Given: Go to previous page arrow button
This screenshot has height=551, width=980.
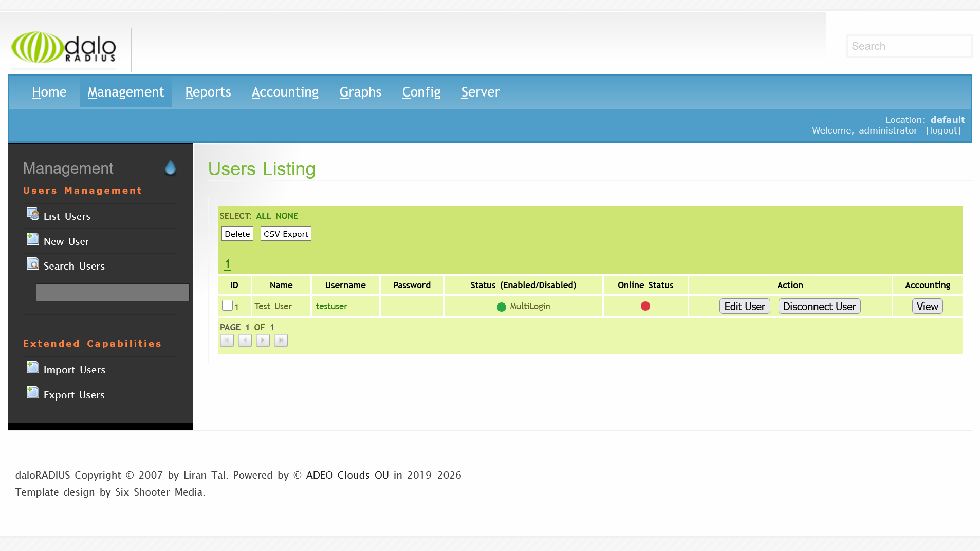Looking at the screenshot, I should (x=245, y=340).
